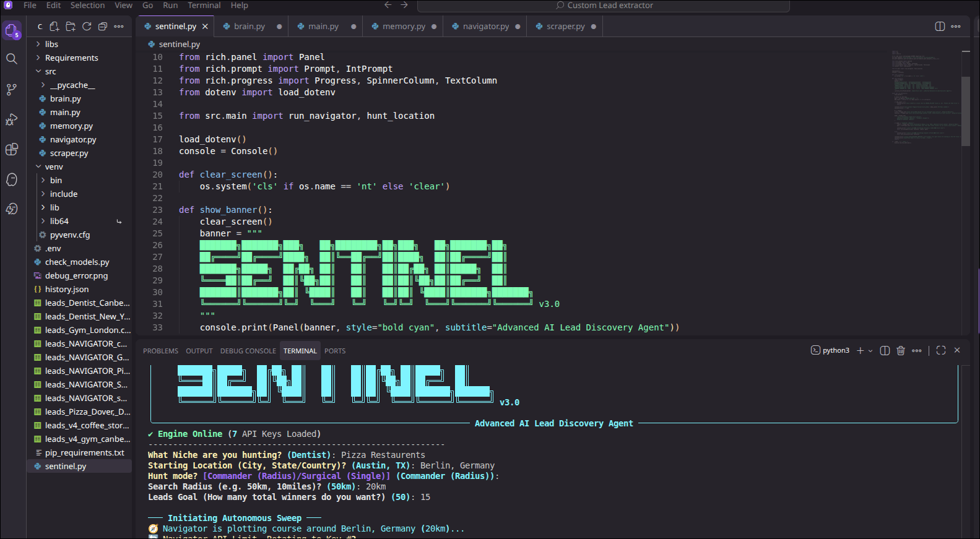Image resolution: width=980 pixels, height=539 pixels.
Task: Select sentinel.py in the explorer tree
Action: coord(79,466)
